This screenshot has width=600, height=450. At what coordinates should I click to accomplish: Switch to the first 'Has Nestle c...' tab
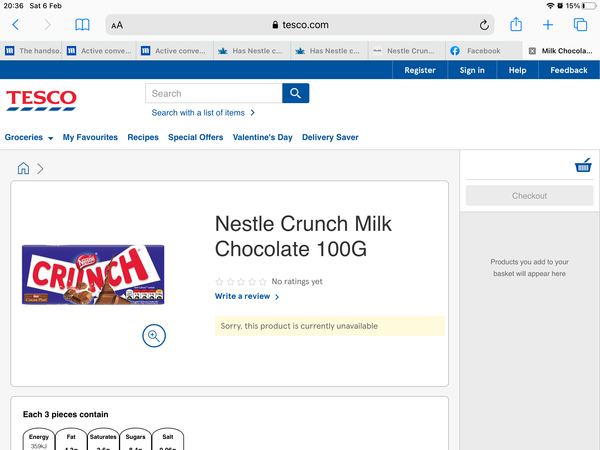point(252,51)
